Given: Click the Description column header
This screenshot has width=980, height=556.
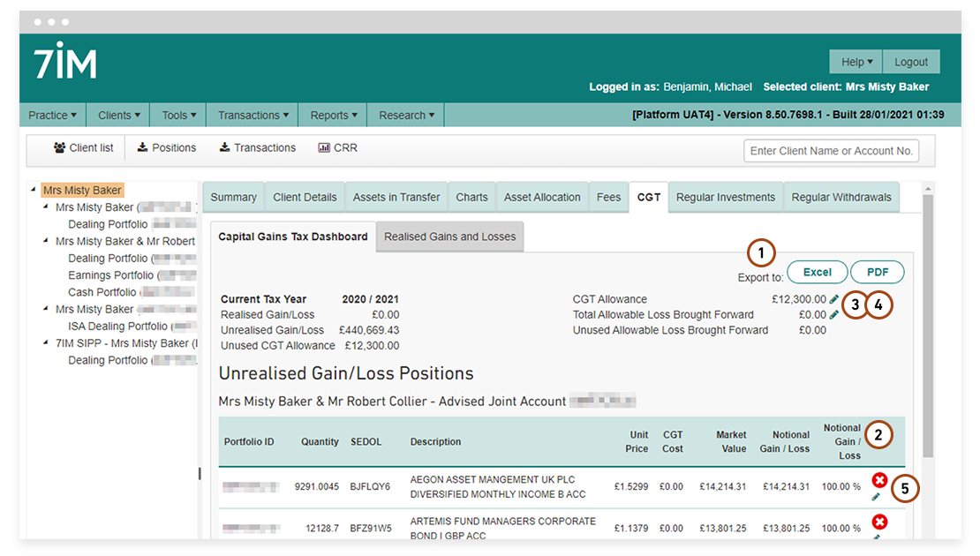Looking at the screenshot, I should click(x=435, y=441).
